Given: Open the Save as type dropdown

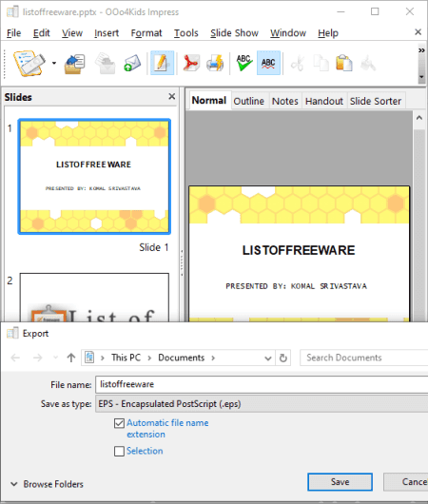Looking at the screenshot, I should [262, 404].
